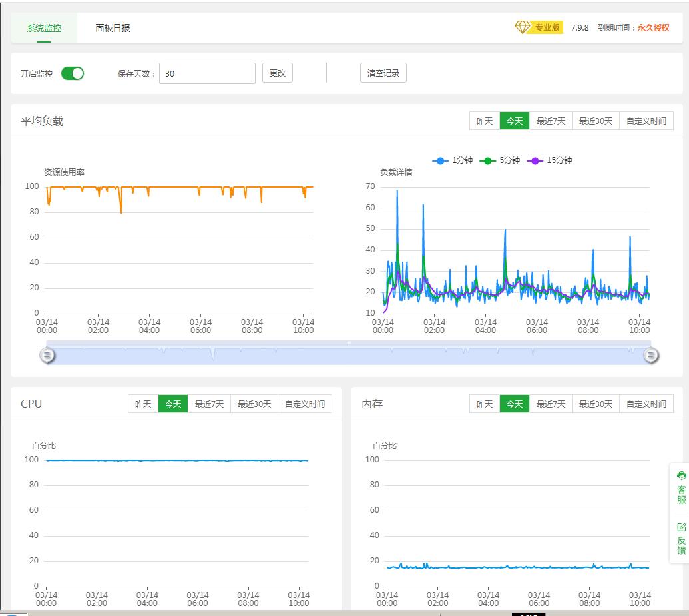Screen dimensions: 689x616
Task: Switch to 系统监控 tab
Action: (44, 28)
